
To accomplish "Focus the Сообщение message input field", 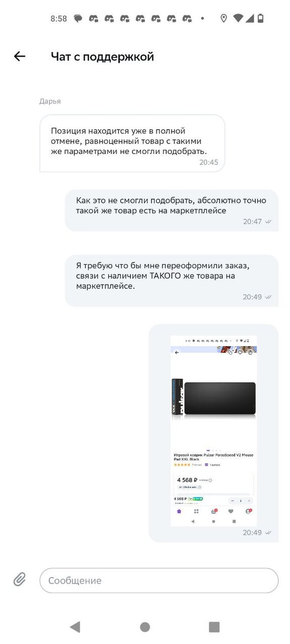I will click(159, 580).
